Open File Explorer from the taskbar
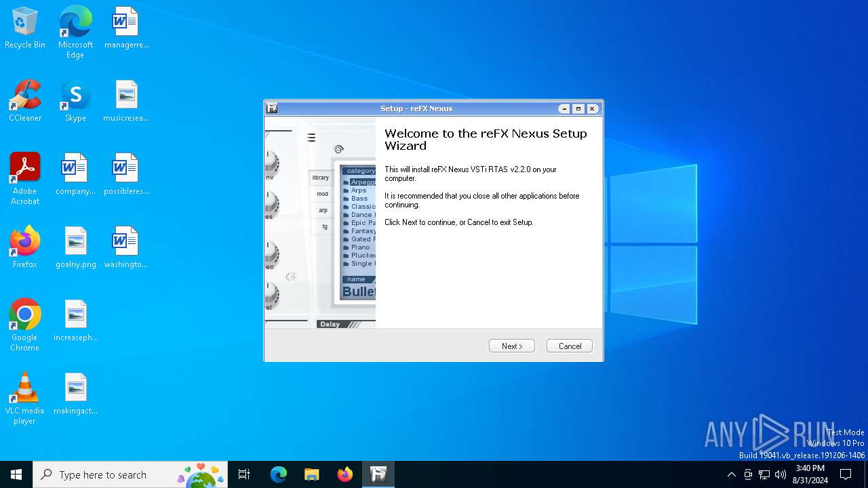 pos(312,474)
